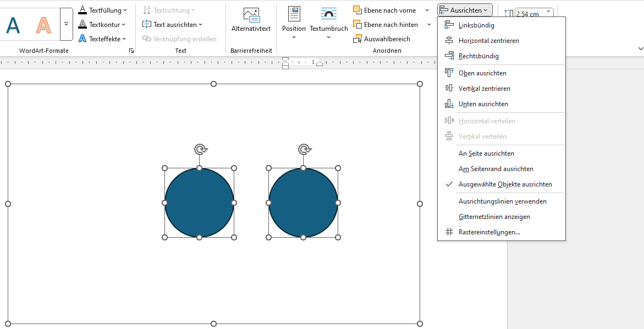Select the left blue circle shape
Screen dimensions: 644x329
pos(199,202)
